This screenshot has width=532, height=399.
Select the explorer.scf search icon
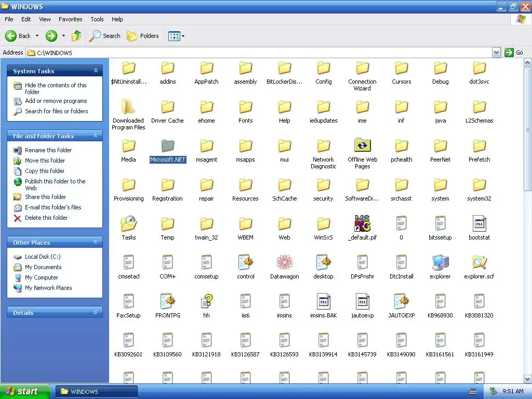(479, 262)
